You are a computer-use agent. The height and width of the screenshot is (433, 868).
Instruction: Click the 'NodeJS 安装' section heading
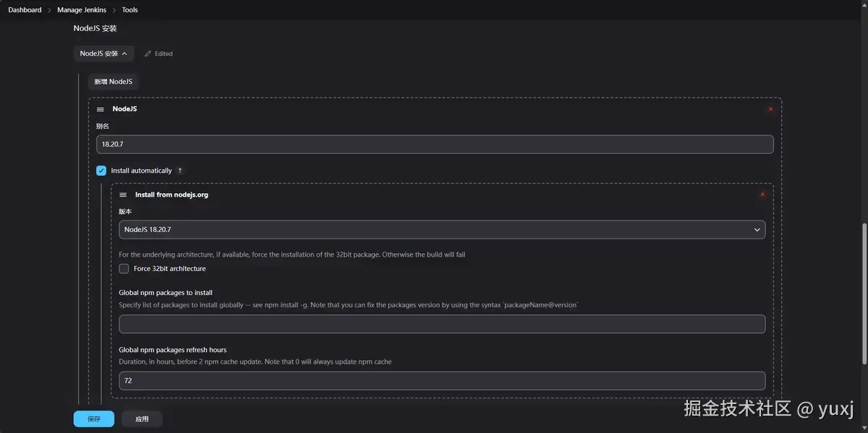click(x=95, y=28)
